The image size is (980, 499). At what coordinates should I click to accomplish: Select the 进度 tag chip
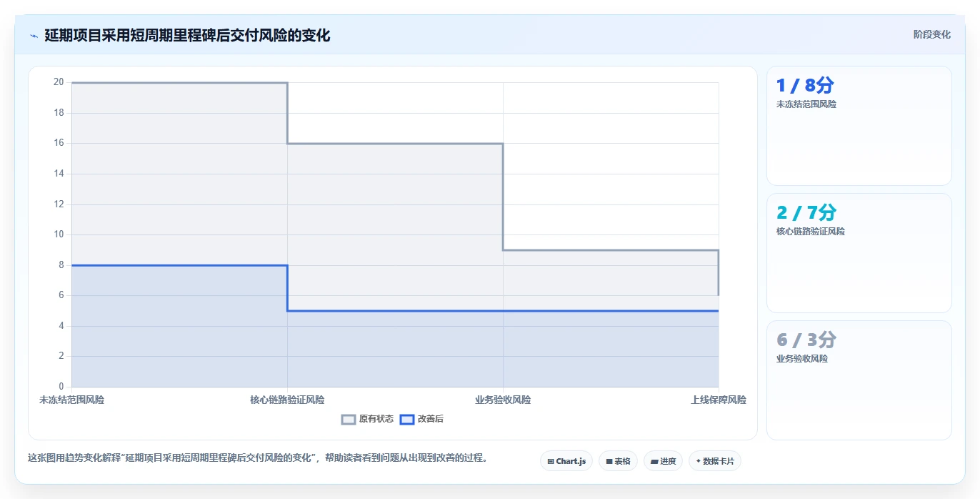click(663, 461)
